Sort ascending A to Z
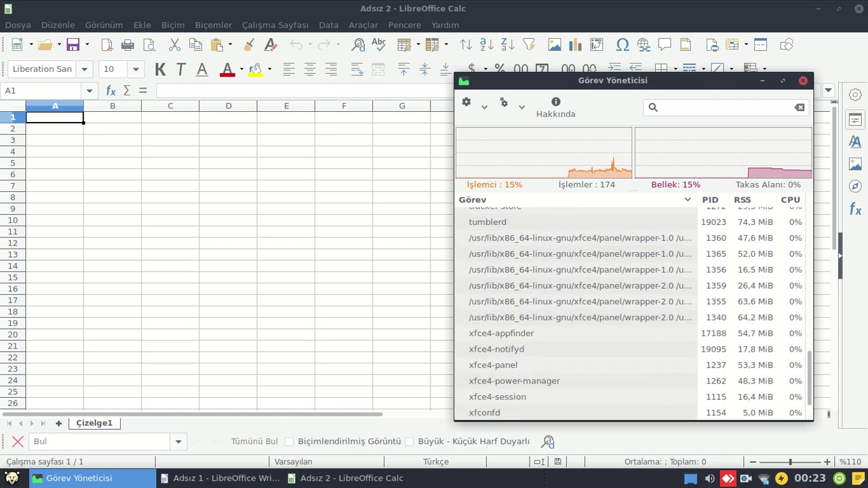The width and height of the screenshot is (868, 488). click(x=487, y=45)
